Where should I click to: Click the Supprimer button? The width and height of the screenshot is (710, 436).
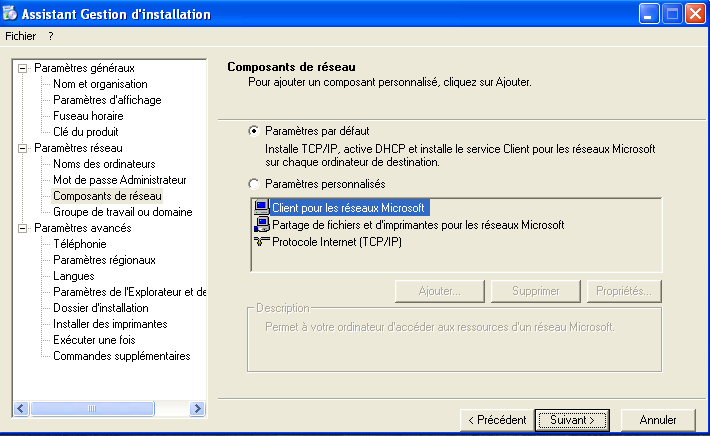point(536,291)
